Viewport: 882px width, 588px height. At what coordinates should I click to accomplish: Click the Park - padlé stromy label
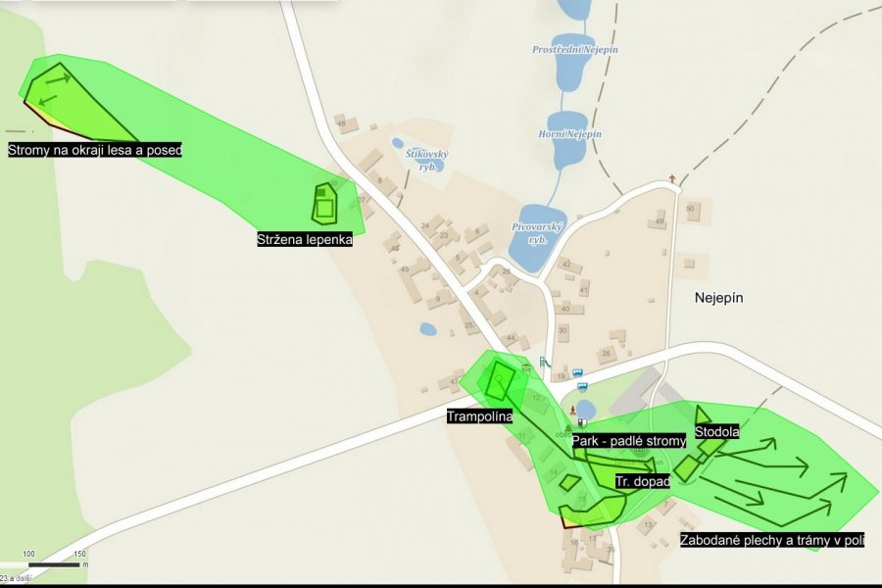coord(629,441)
